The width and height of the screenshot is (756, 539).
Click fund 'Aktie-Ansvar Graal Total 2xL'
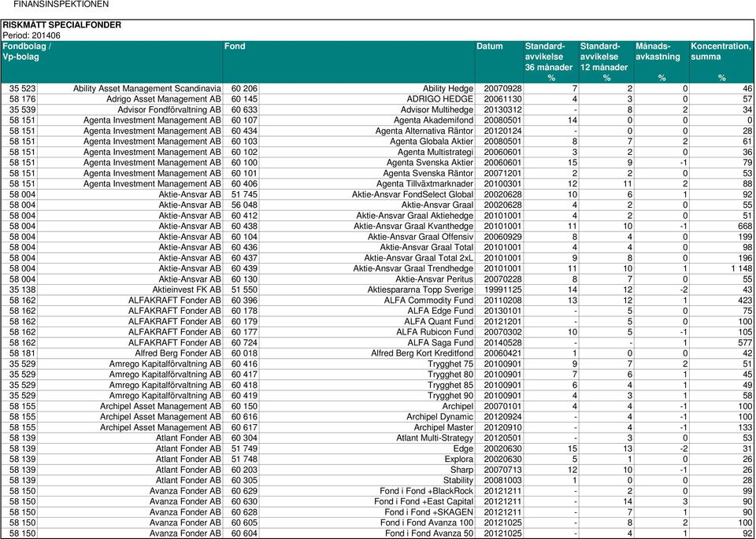coord(418,258)
